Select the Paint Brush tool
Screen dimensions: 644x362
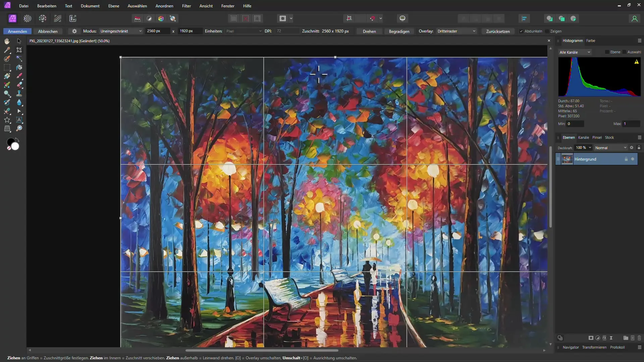(19, 76)
